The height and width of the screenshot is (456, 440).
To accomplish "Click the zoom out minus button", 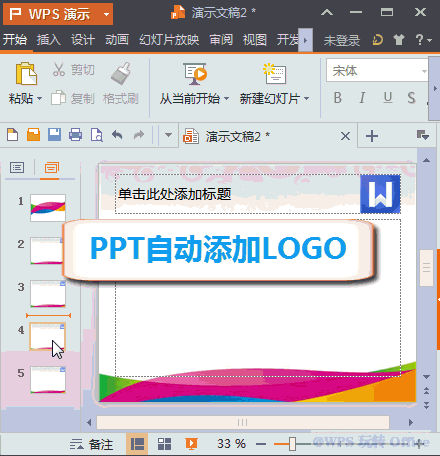I will point(261,444).
